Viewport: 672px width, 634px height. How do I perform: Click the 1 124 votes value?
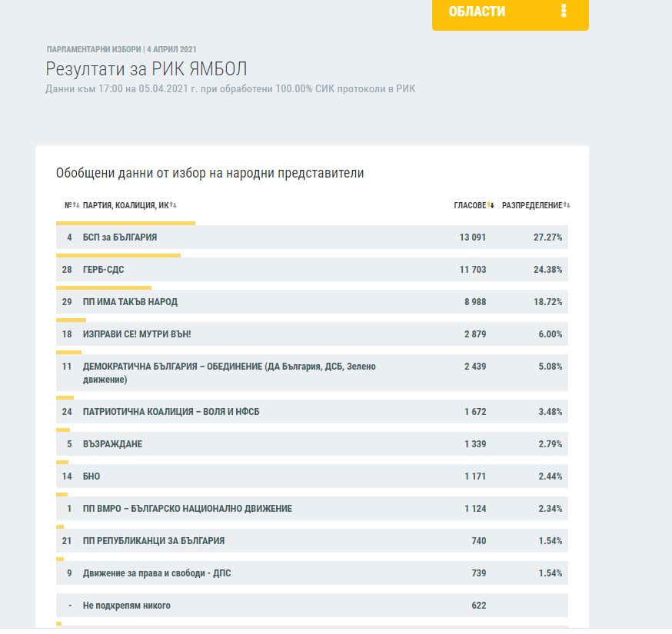point(475,509)
